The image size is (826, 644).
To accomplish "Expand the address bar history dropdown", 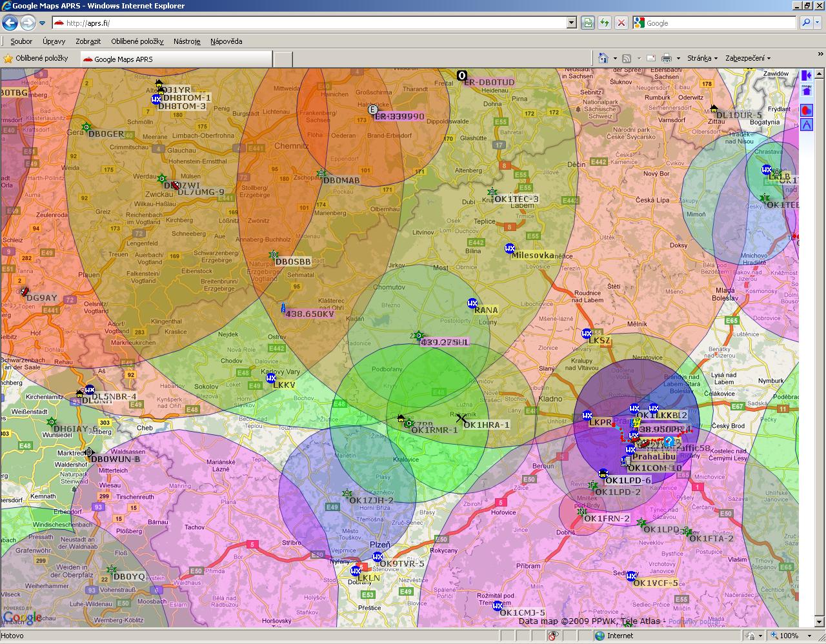I will (x=571, y=23).
